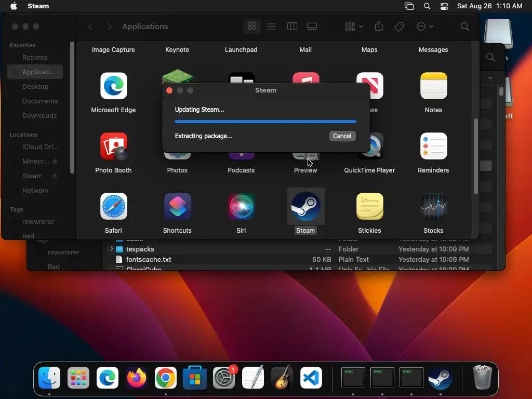Open the Reminders app icon
532x399 pixels.
coord(433,146)
